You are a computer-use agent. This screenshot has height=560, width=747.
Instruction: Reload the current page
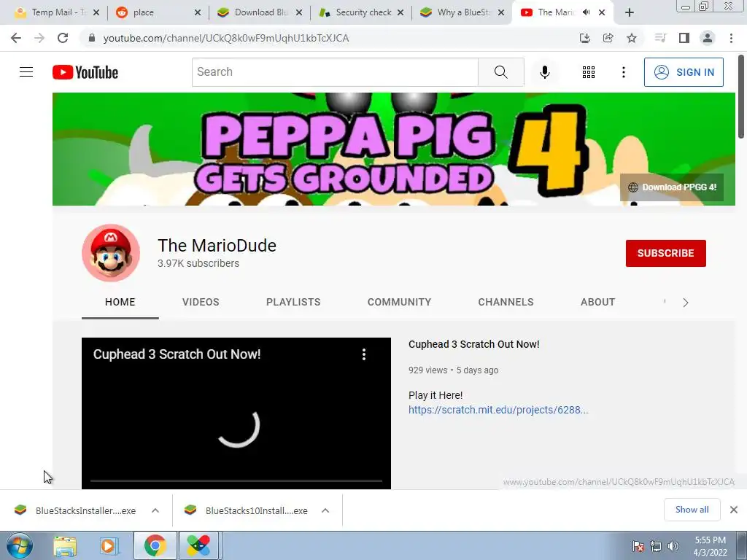point(63,38)
